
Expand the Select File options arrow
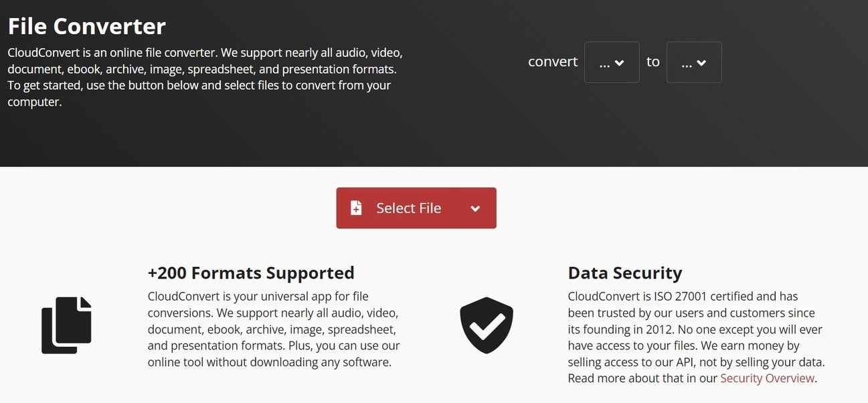pyautogui.click(x=475, y=208)
